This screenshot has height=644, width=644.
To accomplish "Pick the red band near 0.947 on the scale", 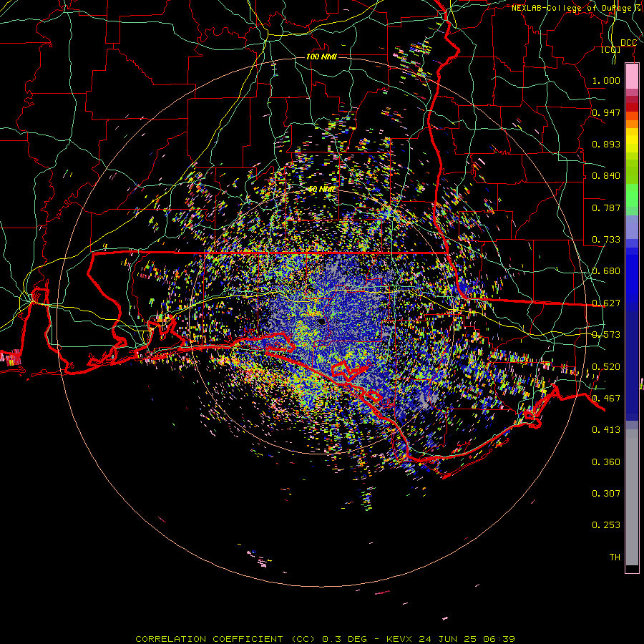I will [x=632, y=107].
